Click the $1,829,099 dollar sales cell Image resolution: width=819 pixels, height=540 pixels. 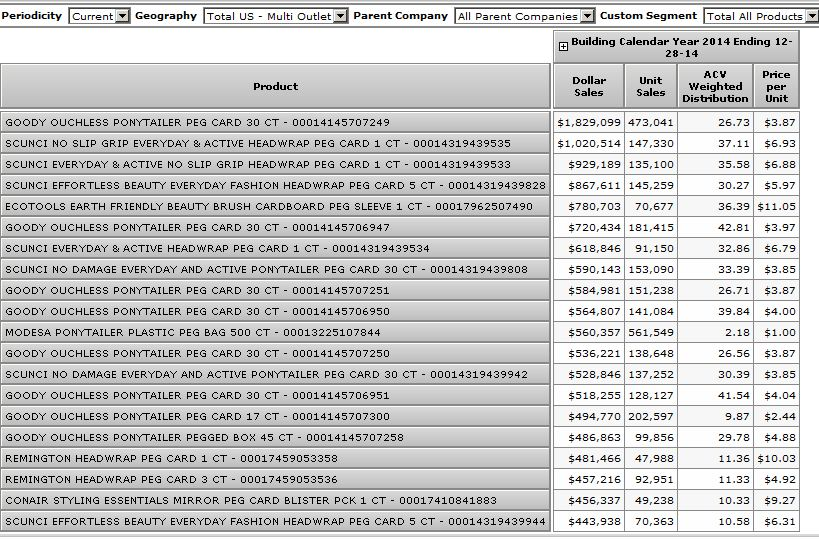pos(589,122)
